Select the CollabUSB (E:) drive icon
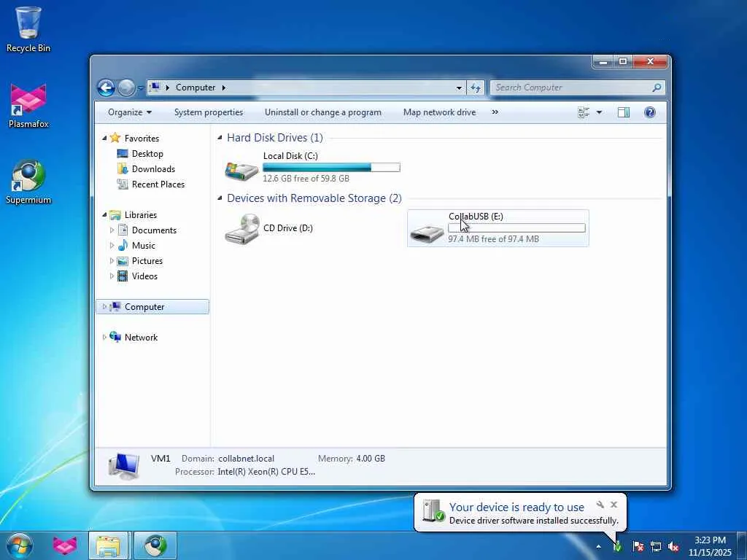 tap(427, 233)
